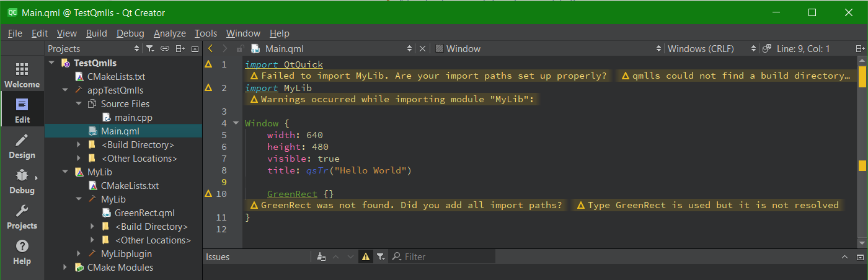
Task: Open the Projects mode in sidebar
Action: coord(22,216)
